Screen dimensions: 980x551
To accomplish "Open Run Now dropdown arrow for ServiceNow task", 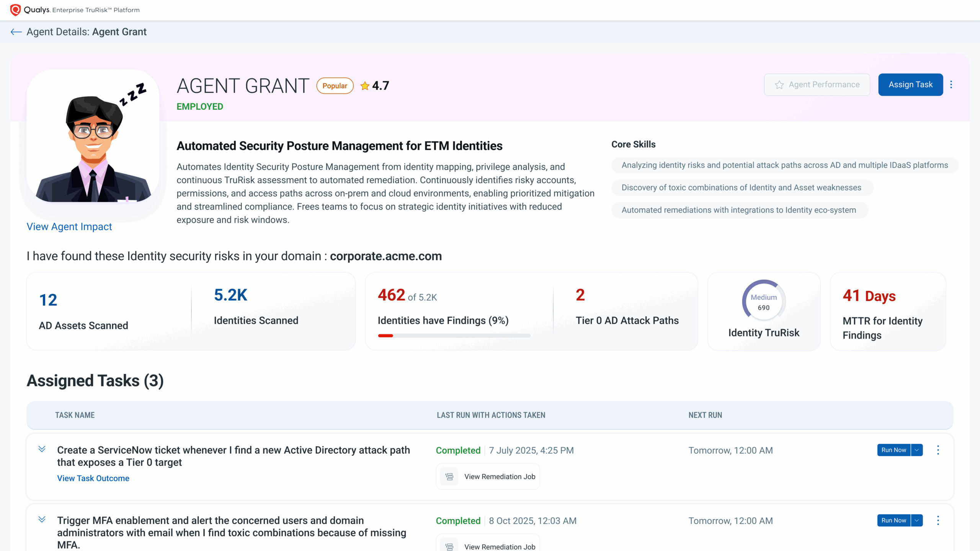I will 917,450.
